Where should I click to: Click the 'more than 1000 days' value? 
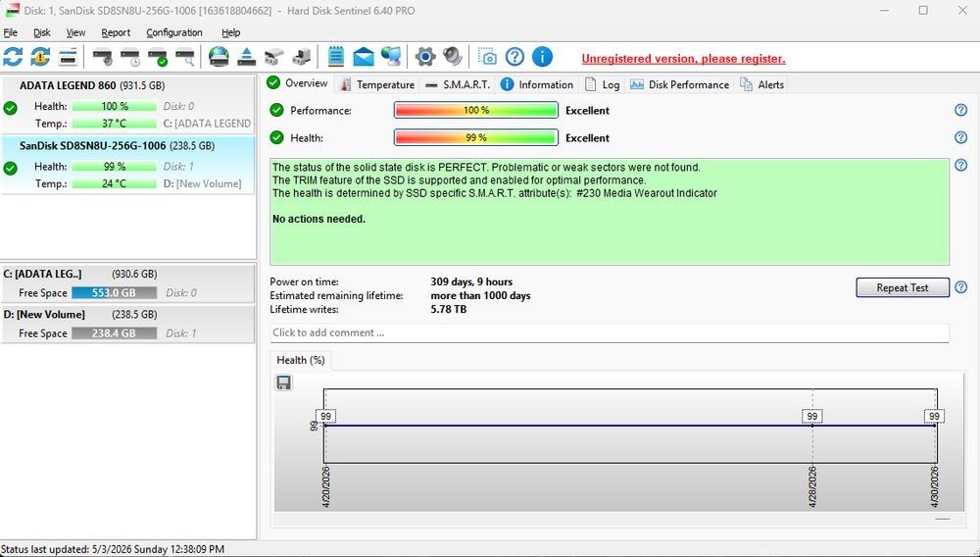480,296
